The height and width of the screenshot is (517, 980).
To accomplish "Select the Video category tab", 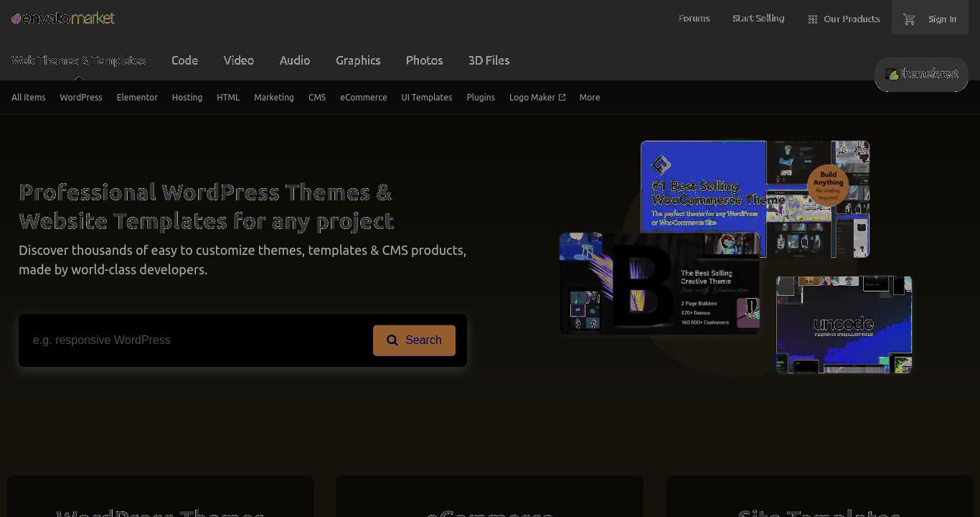I will [239, 60].
